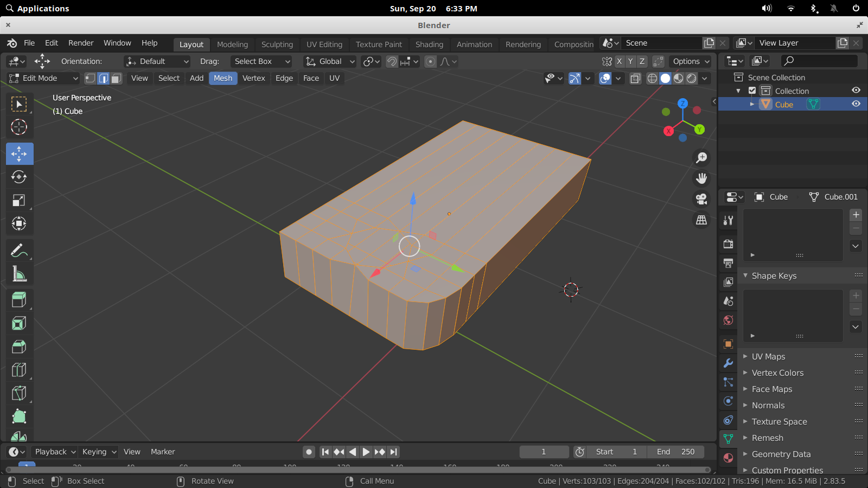Switch to the Modeling workspace tab
Image resolution: width=868 pixels, height=488 pixels.
pos(232,44)
